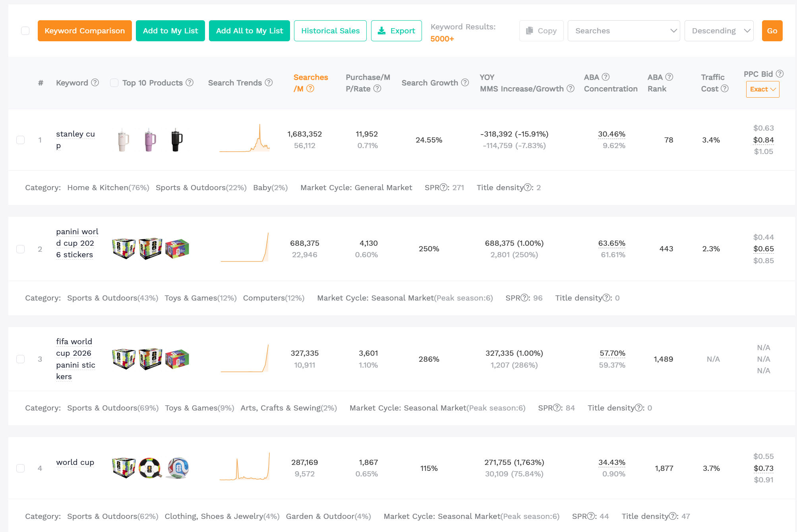Open the soccer ball product thumbnail in world cup row
Screen dimensions: 797x532
coord(150,468)
